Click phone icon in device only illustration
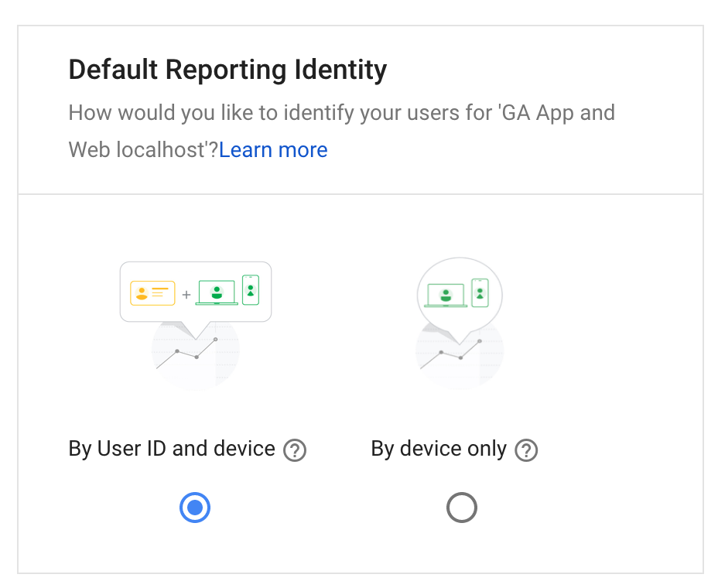Screen dimensions: 718x588 click(x=480, y=293)
